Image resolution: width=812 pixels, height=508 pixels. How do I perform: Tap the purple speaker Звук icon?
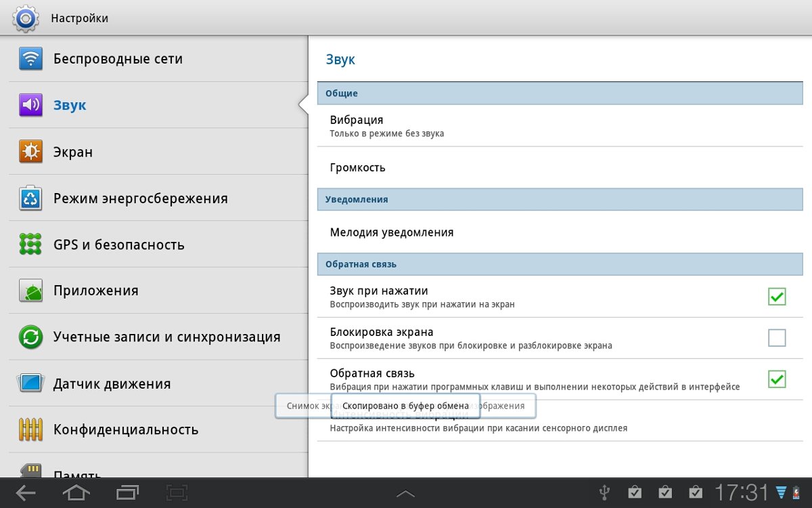(30, 105)
